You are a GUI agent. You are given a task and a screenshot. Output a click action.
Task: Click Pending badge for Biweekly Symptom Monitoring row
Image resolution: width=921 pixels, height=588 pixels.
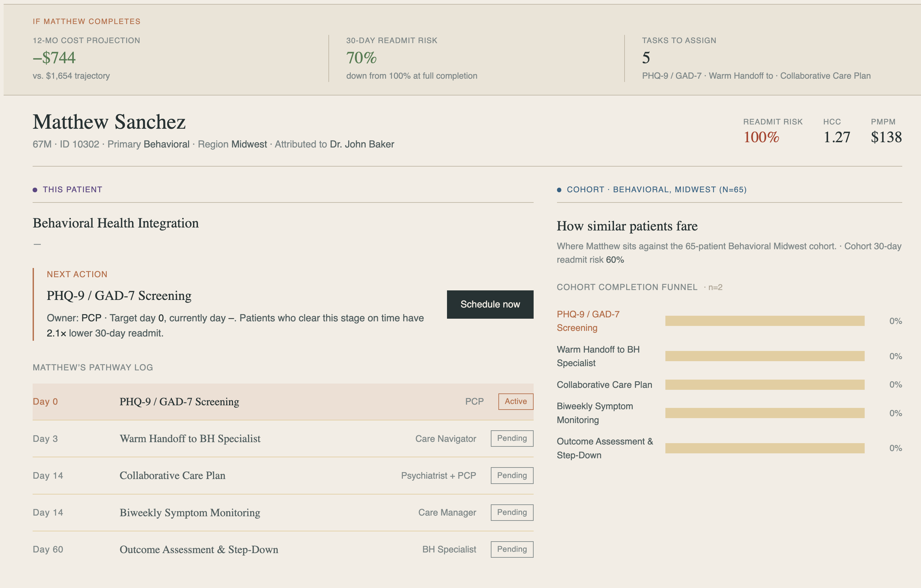[512, 512]
